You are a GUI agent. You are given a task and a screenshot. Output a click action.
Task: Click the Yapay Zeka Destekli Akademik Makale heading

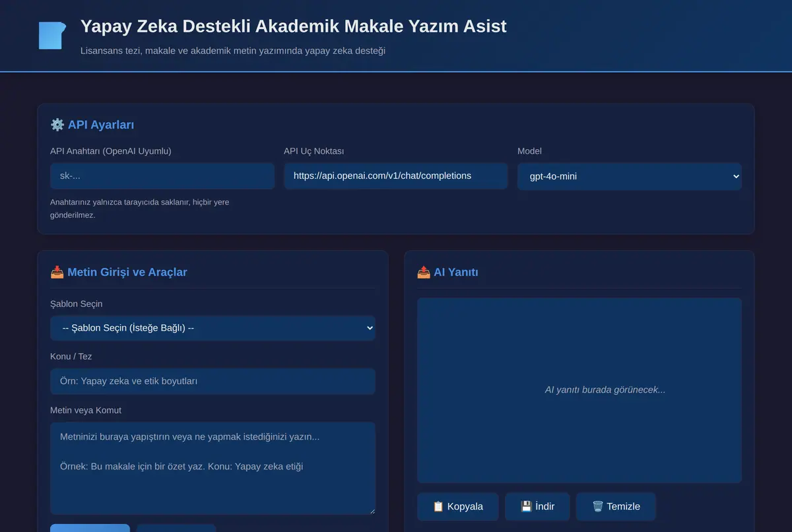coord(294,26)
